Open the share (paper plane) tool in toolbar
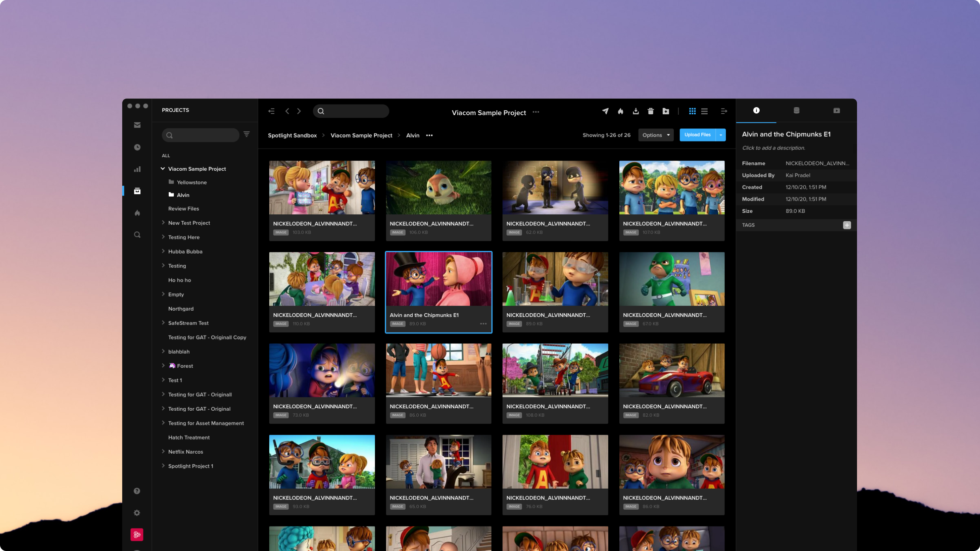This screenshot has width=980, height=551. coord(606,111)
